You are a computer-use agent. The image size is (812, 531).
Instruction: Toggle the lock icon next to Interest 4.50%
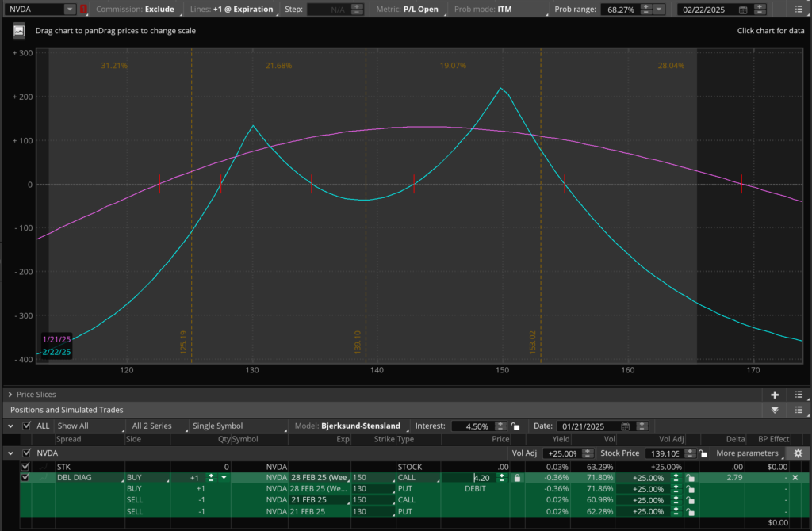pos(515,426)
